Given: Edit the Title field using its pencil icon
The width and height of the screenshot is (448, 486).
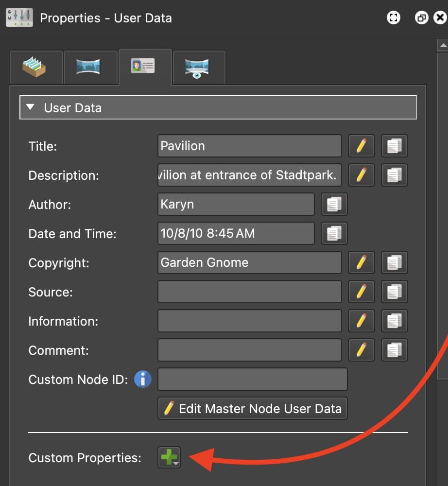Looking at the screenshot, I should click(x=361, y=146).
